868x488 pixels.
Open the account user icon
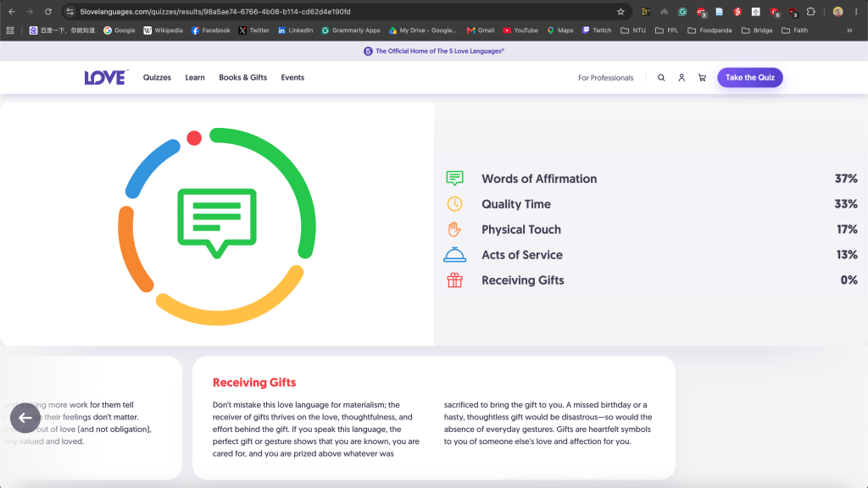point(682,78)
